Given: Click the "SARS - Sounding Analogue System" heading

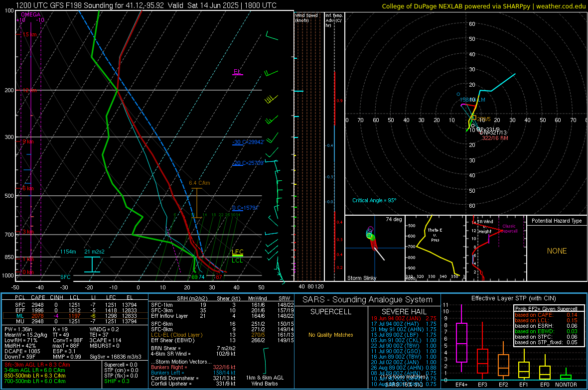Looking at the screenshot, I should (x=367, y=300).
